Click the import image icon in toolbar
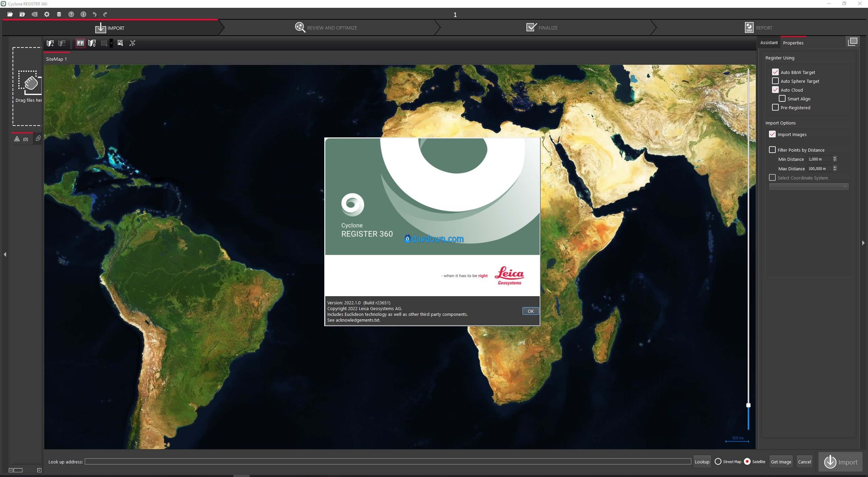This screenshot has width=868, height=477. coord(120,43)
